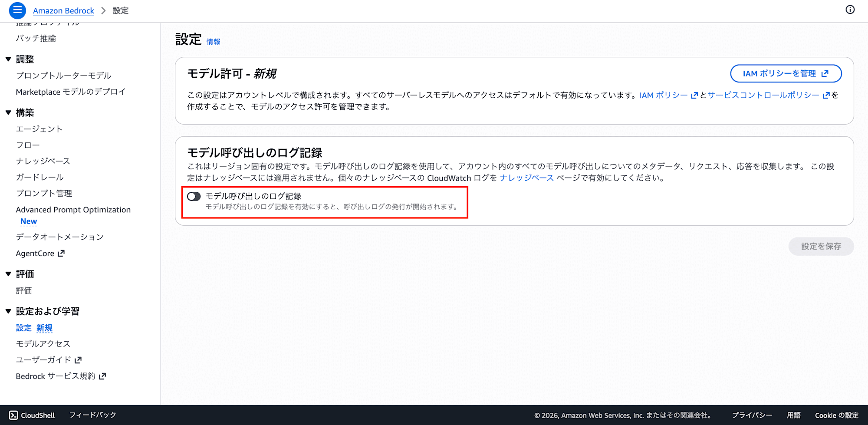Click the 設定を保存 button
The height and width of the screenshot is (425, 868).
coord(821,246)
